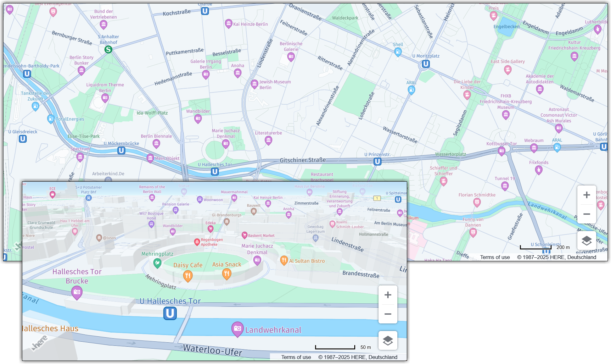Click Terms of use on the inset map
The width and height of the screenshot is (611, 364).
(296, 357)
